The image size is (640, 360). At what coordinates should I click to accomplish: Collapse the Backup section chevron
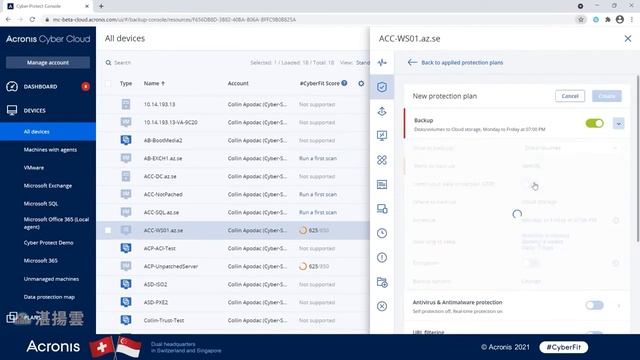click(618, 123)
